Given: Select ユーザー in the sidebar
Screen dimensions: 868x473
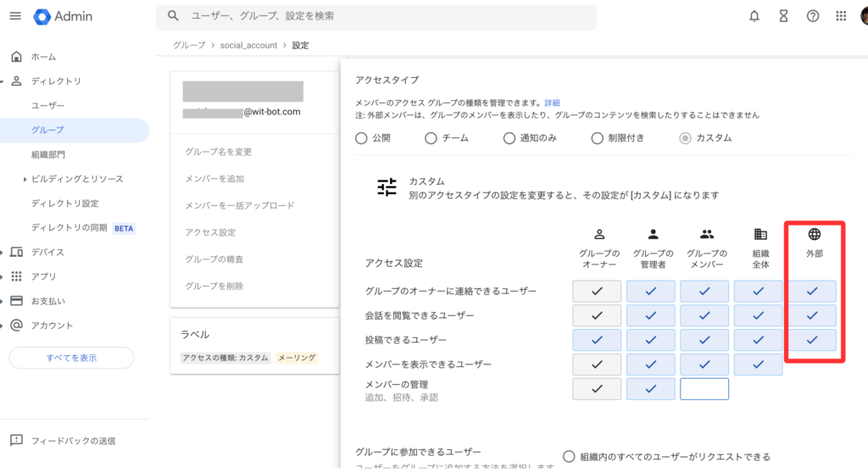Looking at the screenshot, I should point(47,105).
